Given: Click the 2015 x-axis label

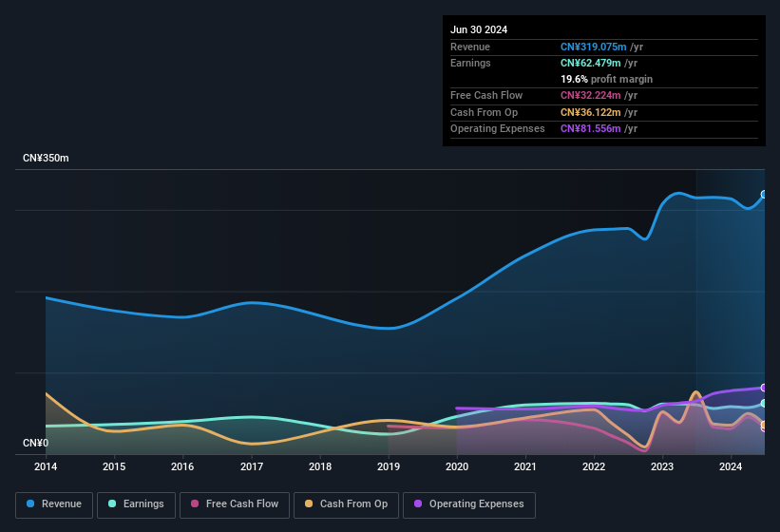Looking at the screenshot, I should pos(114,466).
